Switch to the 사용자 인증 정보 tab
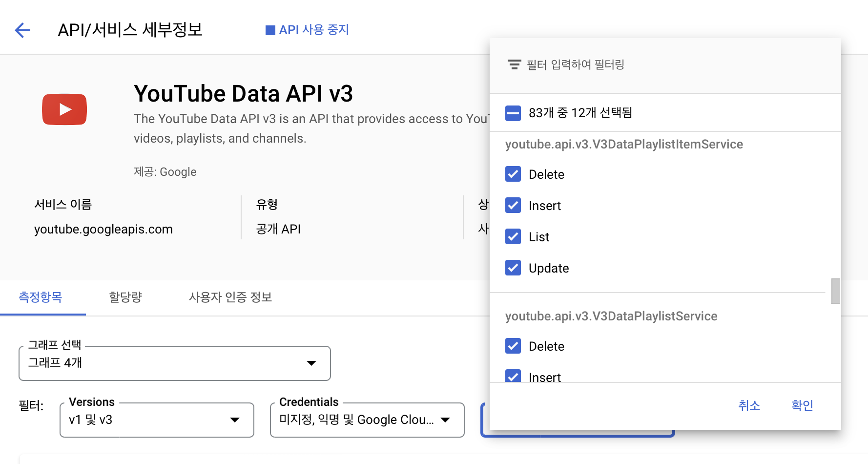The height and width of the screenshot is (464, 868). [x=230, y=297]
